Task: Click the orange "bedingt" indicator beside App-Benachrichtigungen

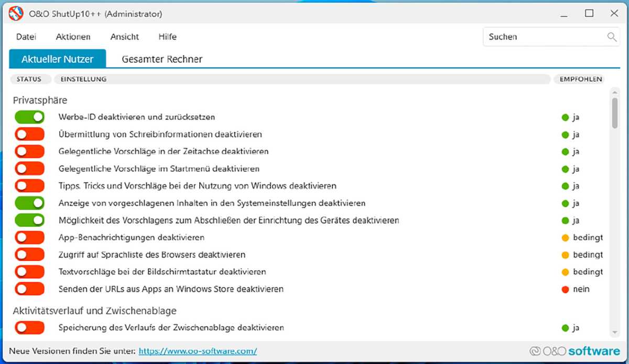Action: point(566,237)
